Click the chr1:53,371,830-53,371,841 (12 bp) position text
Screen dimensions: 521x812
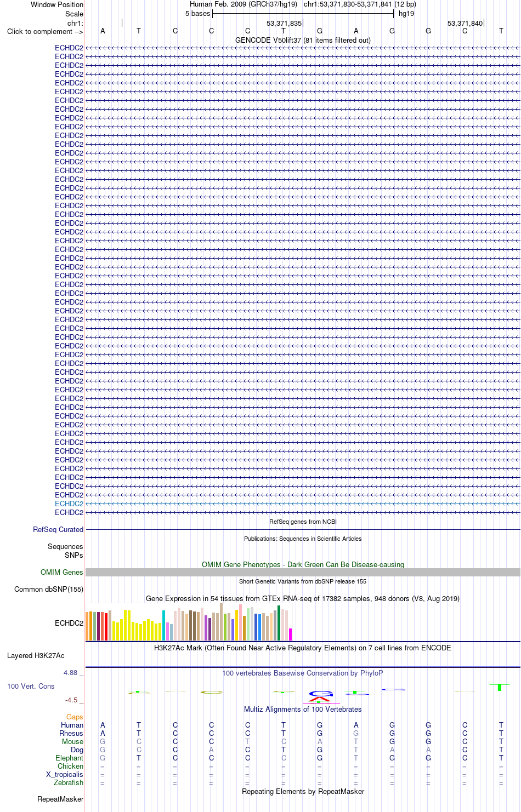point(360,4)
